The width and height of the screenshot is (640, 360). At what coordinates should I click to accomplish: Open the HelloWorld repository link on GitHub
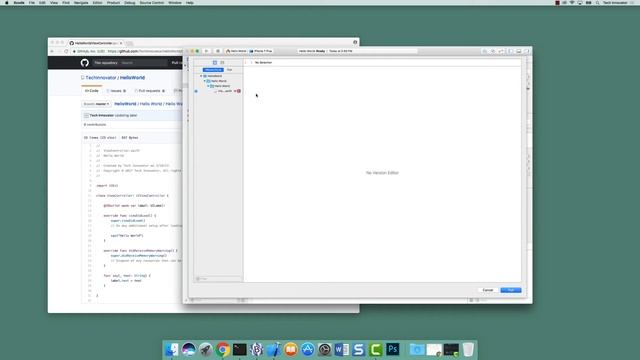pos(132,78)
